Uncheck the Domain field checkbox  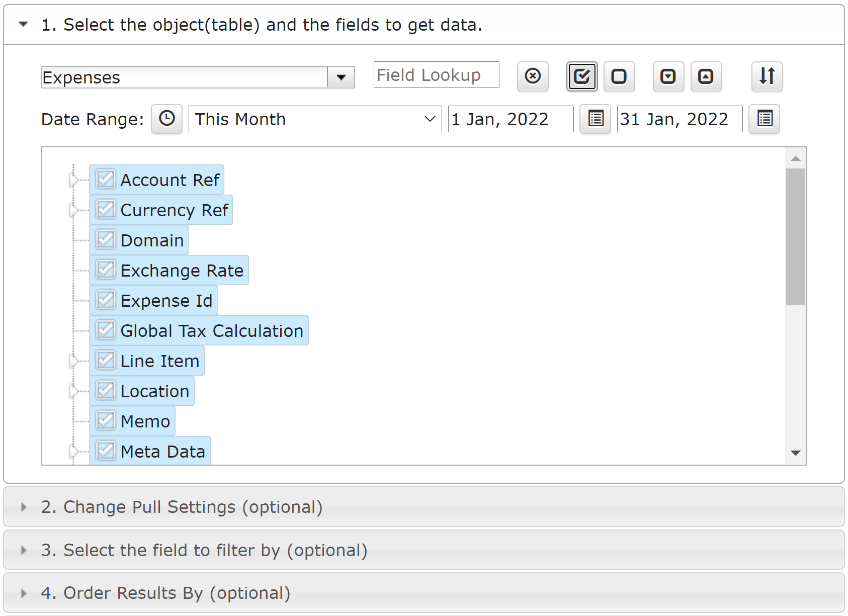[106, 240]
